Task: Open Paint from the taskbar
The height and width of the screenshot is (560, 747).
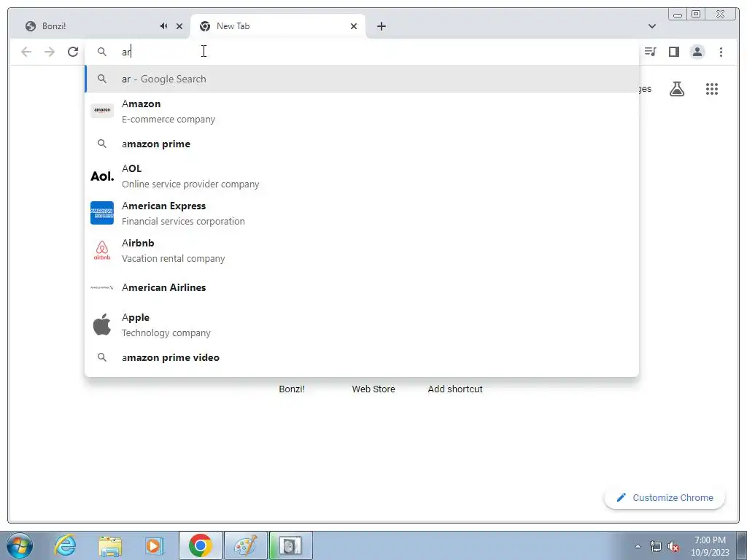Action: click(245, 545)
